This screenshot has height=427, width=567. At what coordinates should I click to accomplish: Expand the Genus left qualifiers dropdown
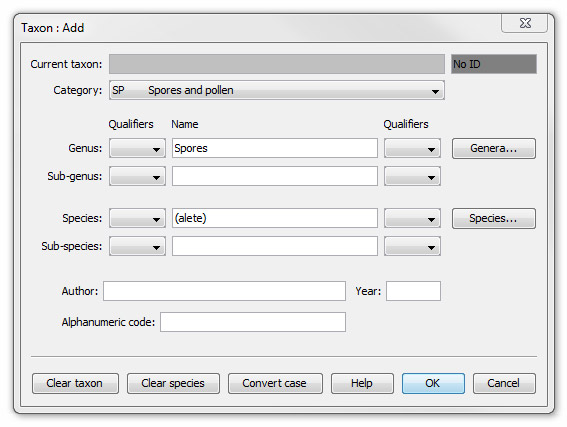click(137, 148)
